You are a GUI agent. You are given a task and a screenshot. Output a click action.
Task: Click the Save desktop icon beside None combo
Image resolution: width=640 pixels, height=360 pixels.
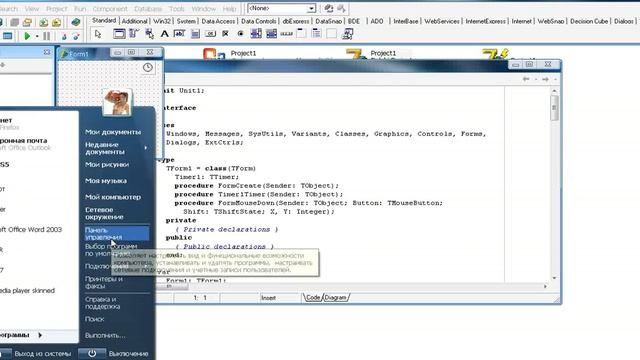click(329, 9)
